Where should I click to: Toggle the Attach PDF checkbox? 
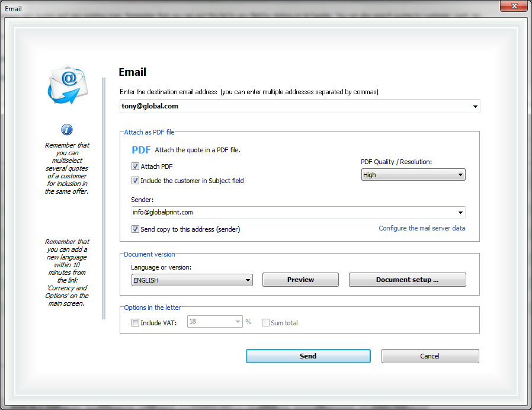(x=135, y=166)
